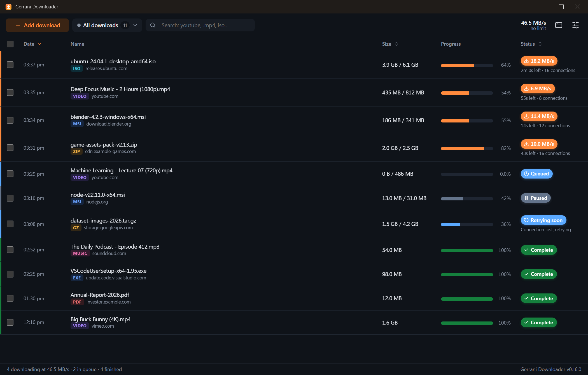Viewport: 588px width, 375px height.
Task: Click the GZ tag on the dataset-images row
Action: 76,228
